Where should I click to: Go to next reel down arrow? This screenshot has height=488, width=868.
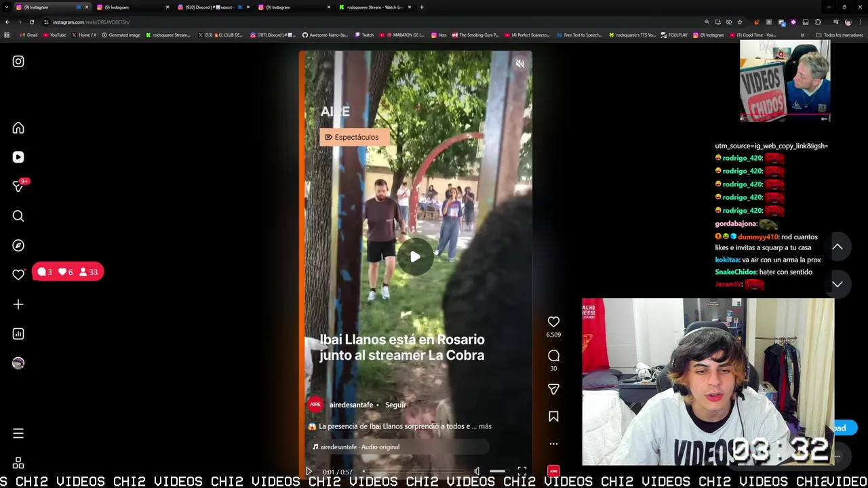pyautogui.click(x=837, y=285)
